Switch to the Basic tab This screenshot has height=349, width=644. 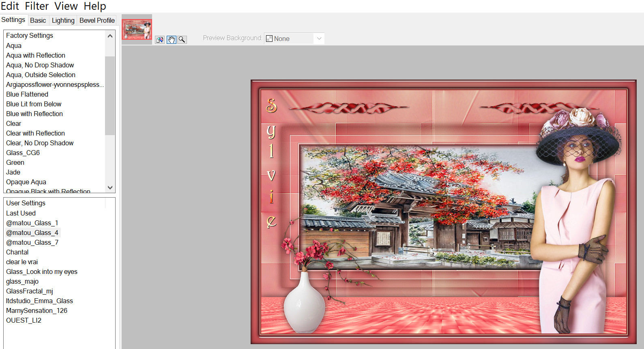(38, 20)
